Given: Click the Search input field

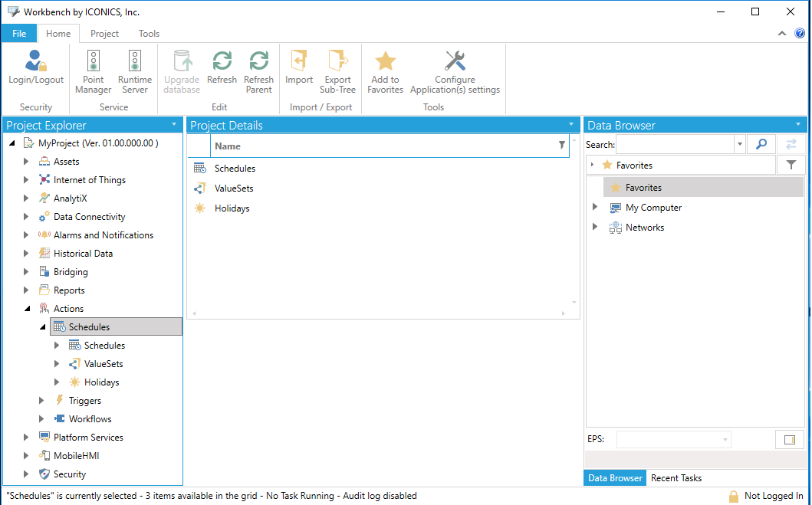Looking at the screenshot, I should (x=675, y=143).
